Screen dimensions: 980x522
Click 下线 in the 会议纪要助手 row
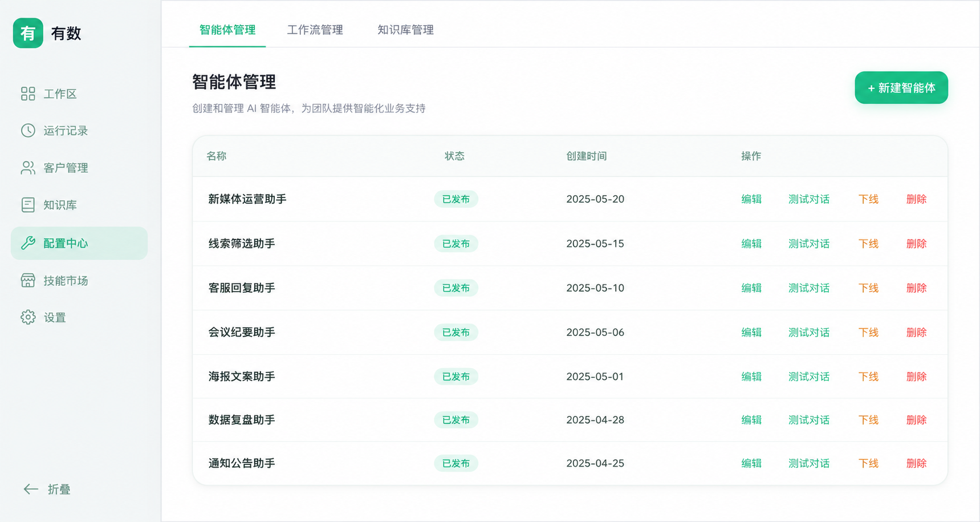(x=868, y=333)
